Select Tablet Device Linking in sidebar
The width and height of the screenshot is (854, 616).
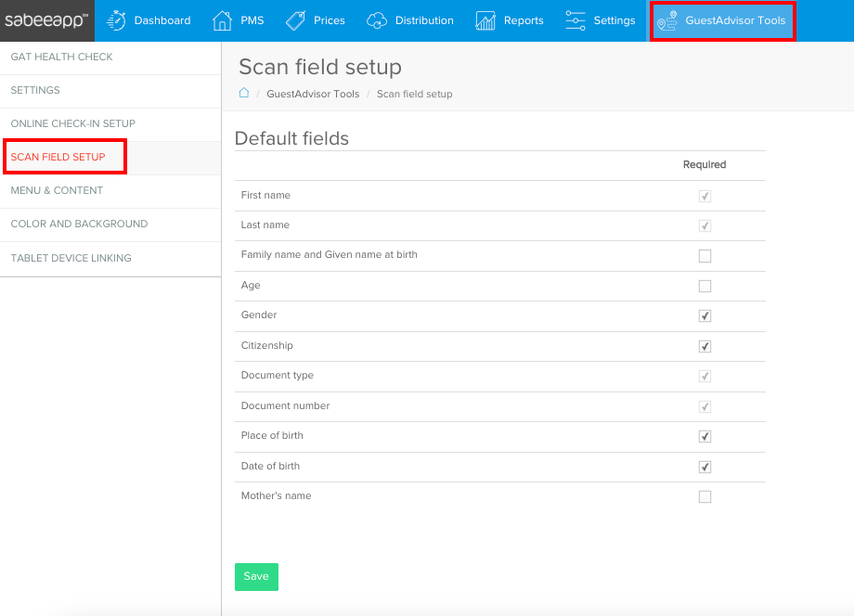[x=69, y=257]
